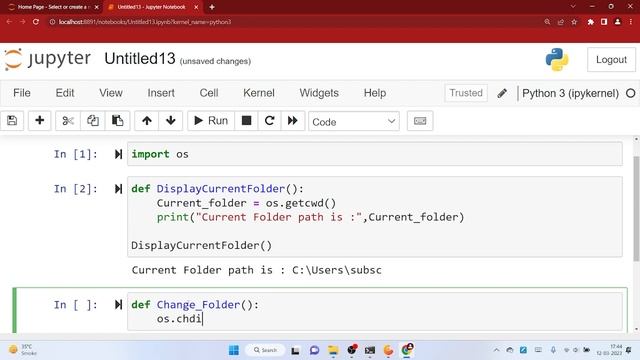Open browser extensions puzzle icon
This screenshot has width=640, height=360.
(x=591, y=22)
